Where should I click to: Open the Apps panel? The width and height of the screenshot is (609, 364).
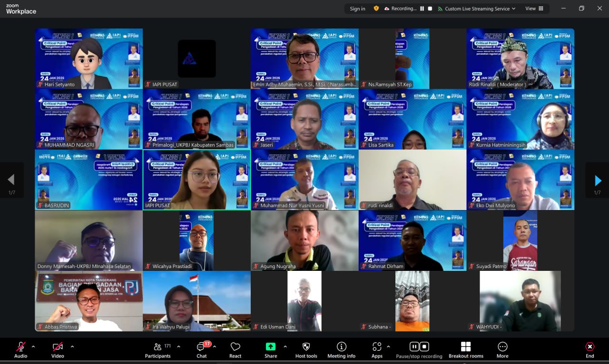[377, 350]
